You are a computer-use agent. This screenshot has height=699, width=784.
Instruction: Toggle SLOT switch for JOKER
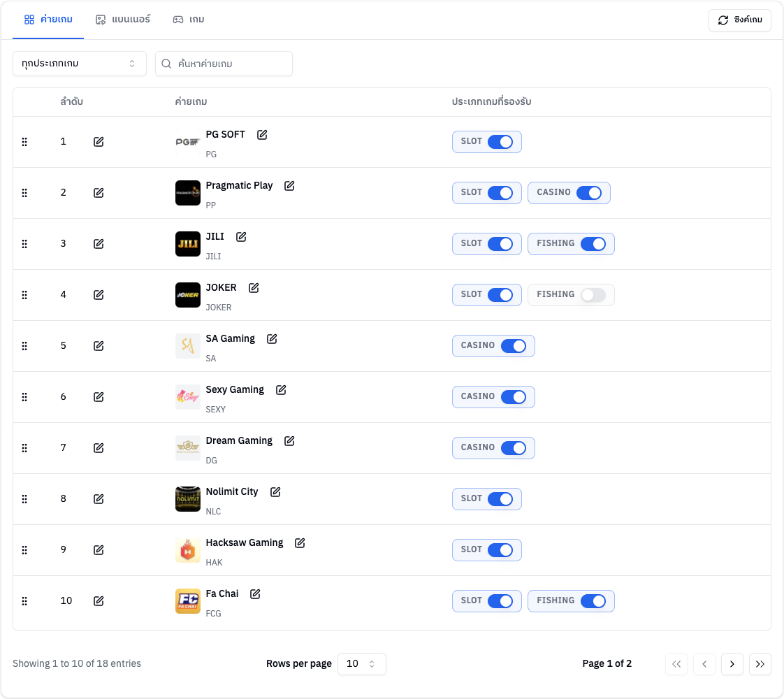coord(500,295)
